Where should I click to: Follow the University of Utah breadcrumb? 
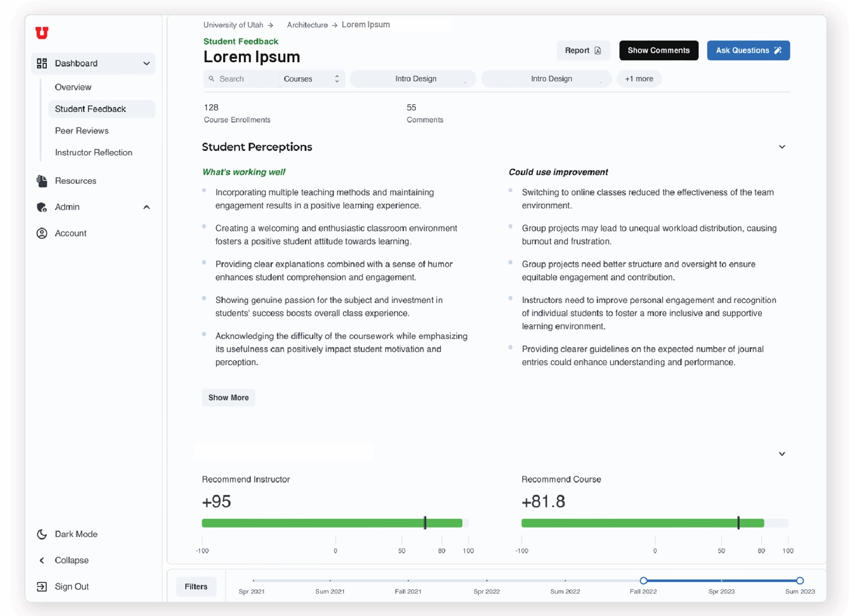(233, 25)
